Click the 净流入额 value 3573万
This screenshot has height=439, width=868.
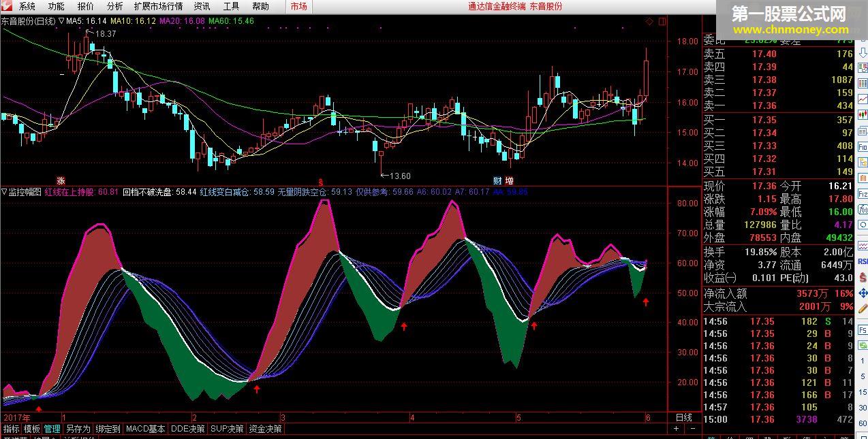pos(813,294)
